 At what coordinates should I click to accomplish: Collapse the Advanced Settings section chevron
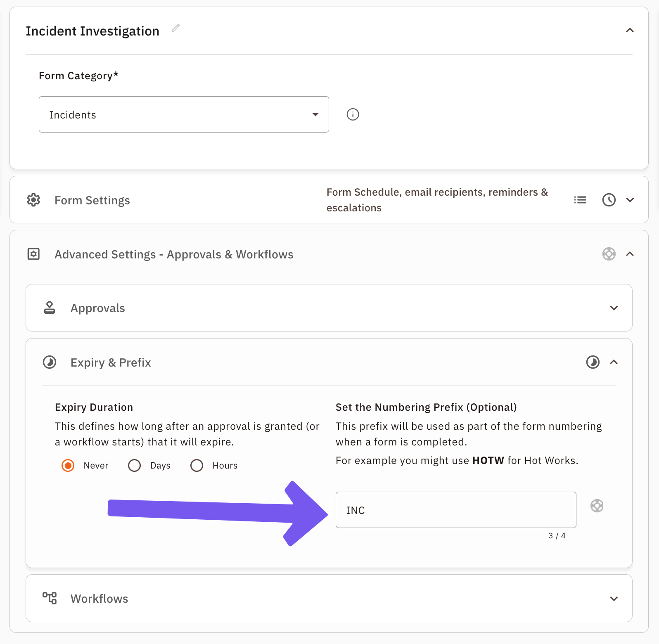coord(630,254)
